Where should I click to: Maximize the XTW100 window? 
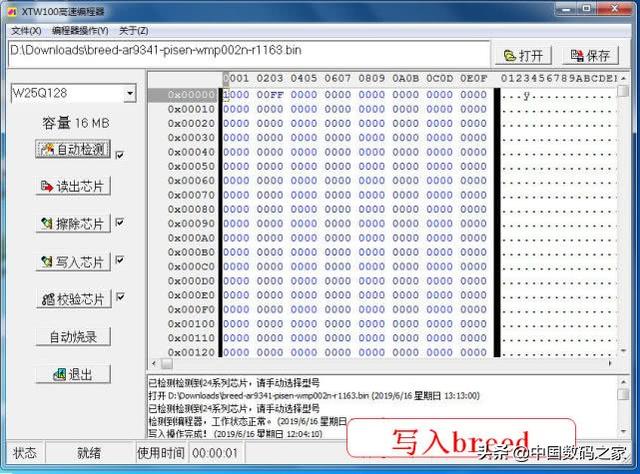[587, 9]
